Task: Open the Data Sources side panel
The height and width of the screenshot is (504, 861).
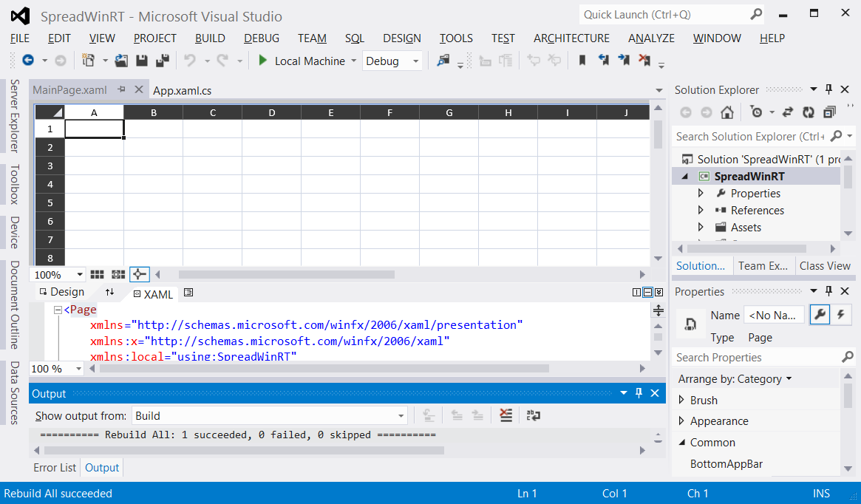Action: [15, 392]
